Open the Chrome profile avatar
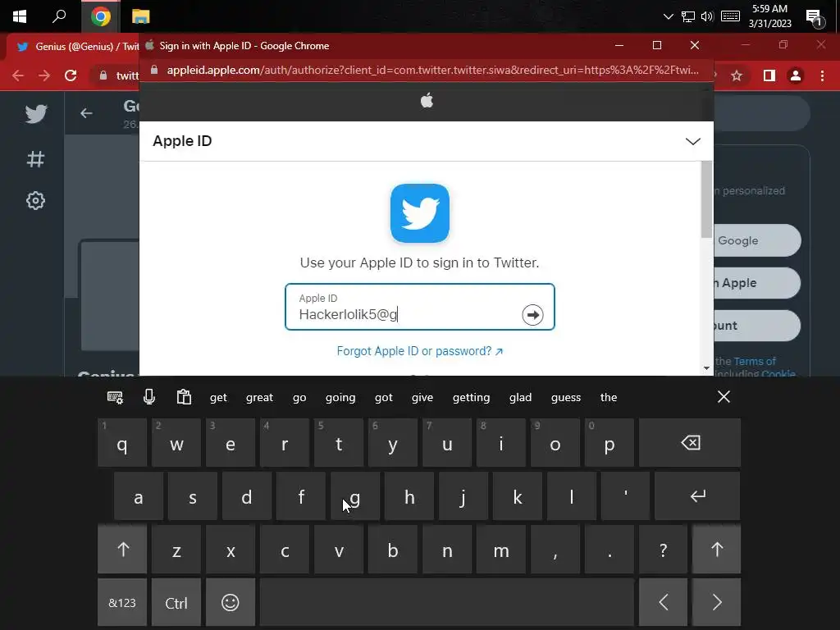This screenshot has height=630, width=840. [796, 76]
